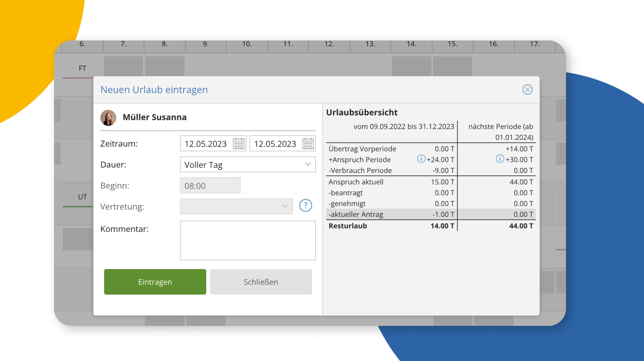Click the Beginn time field 08:00
Viewport: 644px width, 361px height.
(x=210, y=186)
